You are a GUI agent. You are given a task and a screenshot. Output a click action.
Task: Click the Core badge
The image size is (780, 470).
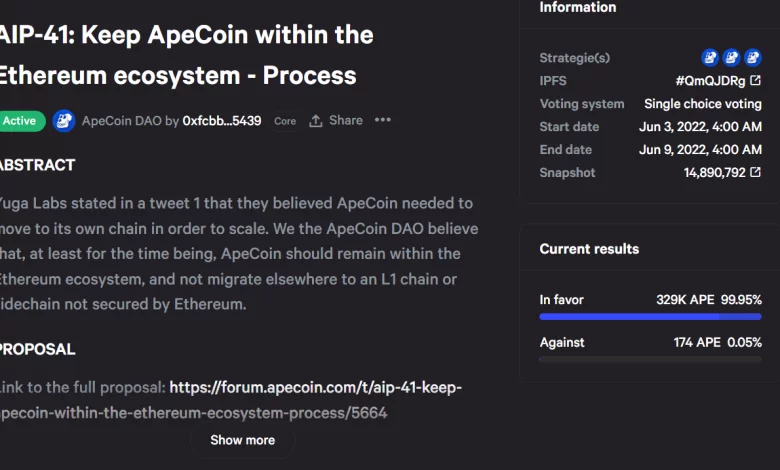(285, 121)
